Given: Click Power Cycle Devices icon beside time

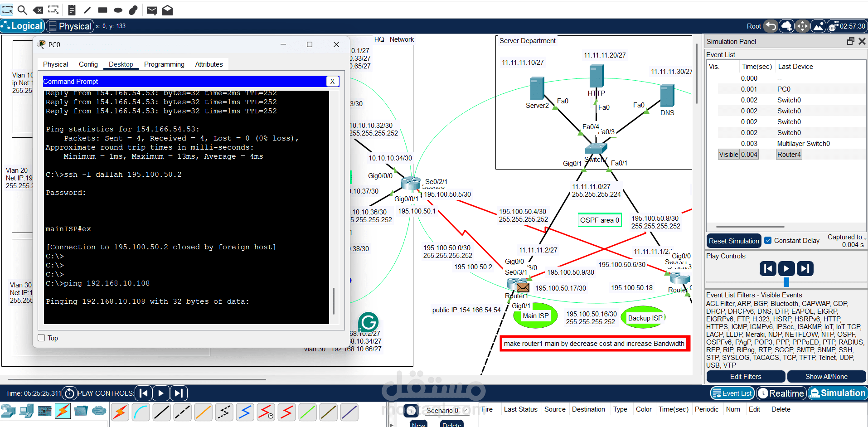Looking at the screenshot, I should [x=69, y=393].
